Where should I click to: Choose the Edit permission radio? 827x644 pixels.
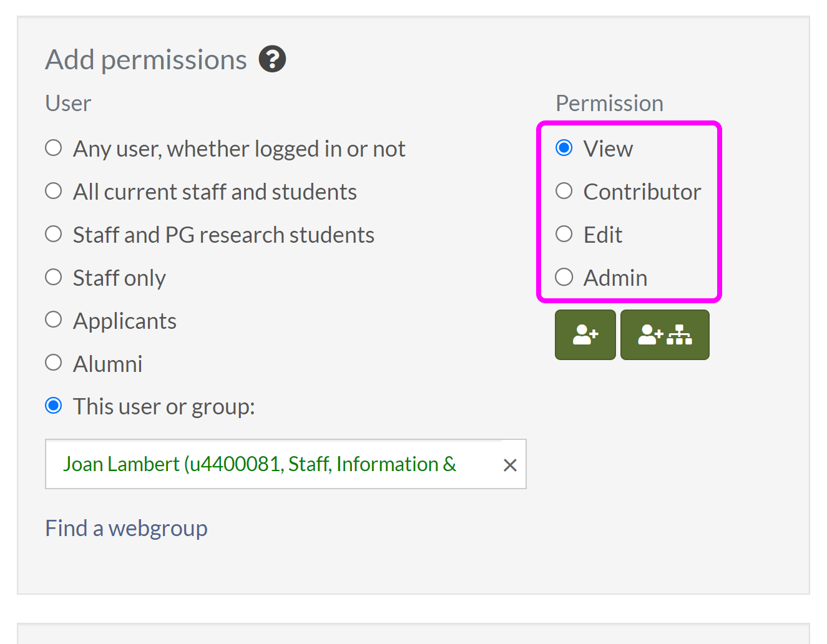point(564,234)
